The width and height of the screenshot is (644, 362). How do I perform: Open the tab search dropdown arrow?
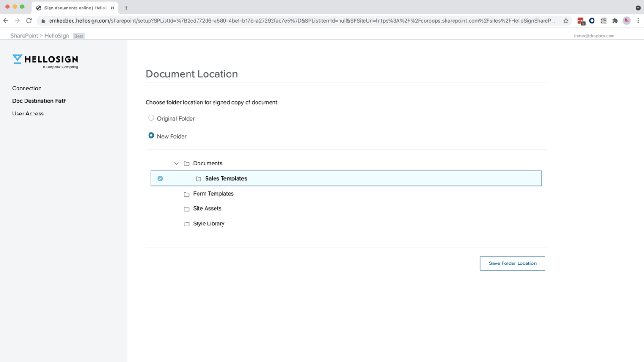point(638,8)
